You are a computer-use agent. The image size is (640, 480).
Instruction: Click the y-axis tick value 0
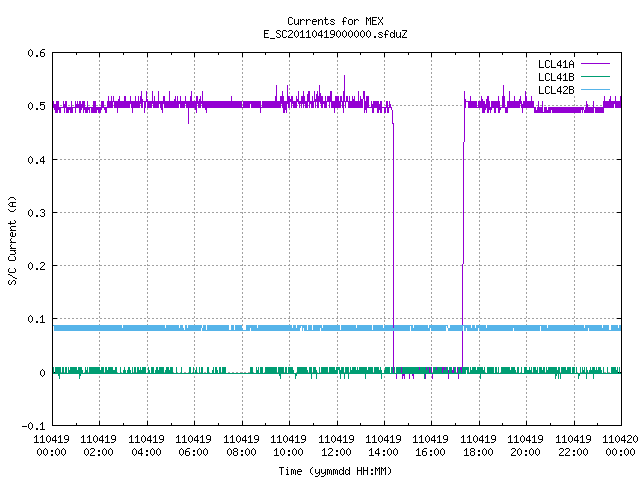[42, 373]
